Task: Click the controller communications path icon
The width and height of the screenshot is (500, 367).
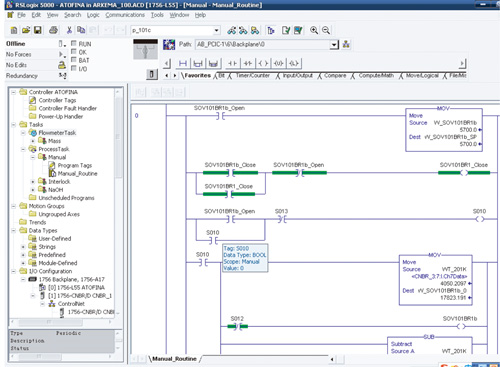Action: (x=169, y=44)
